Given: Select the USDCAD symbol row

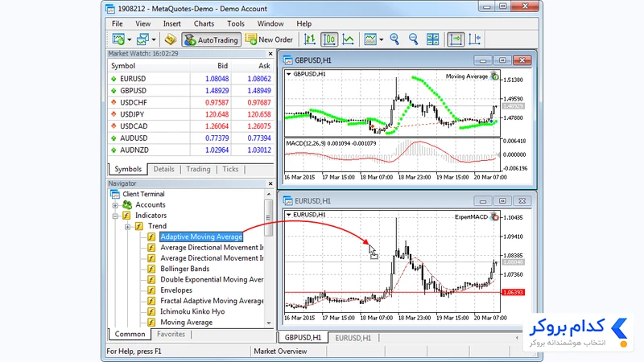Looking at the screenshot, I should (x=191, y=126).
